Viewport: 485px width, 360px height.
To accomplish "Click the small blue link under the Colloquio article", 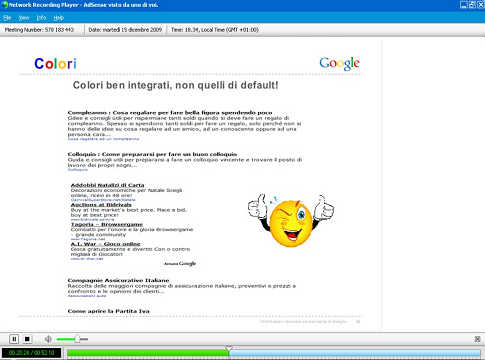I will coord(78,170).
